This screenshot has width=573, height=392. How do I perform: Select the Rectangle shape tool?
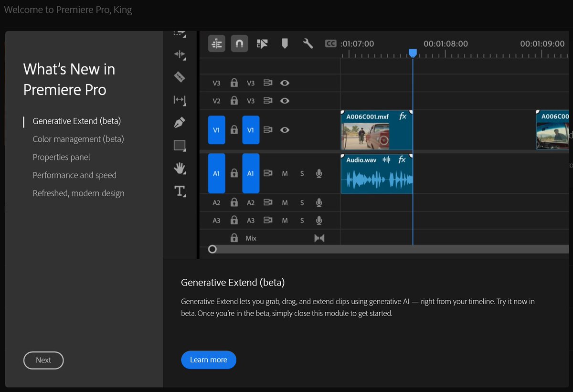[x=180, y=146]
